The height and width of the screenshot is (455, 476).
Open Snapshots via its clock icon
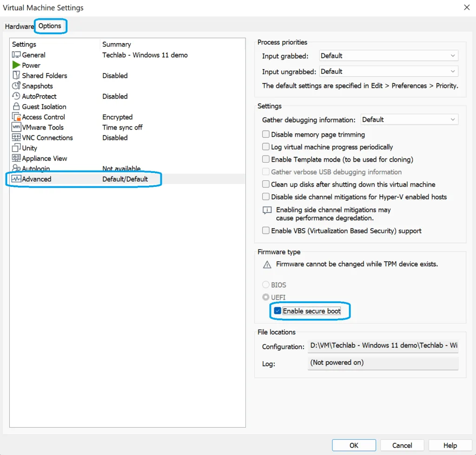tap(16, 86)
